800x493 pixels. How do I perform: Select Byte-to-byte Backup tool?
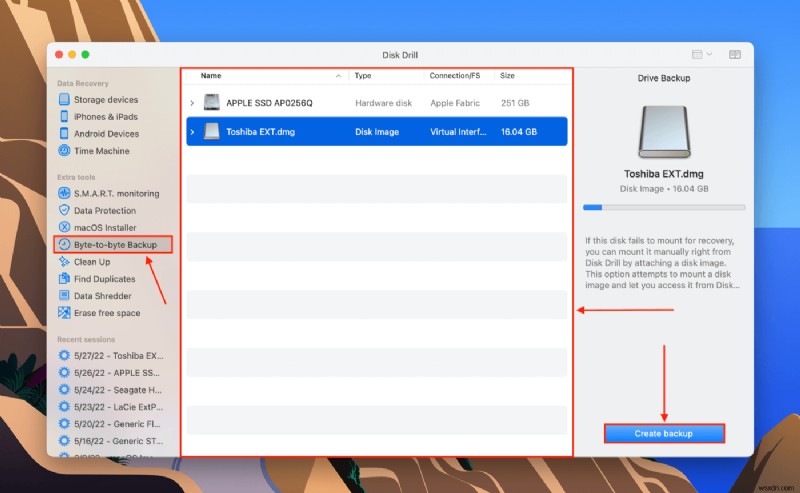pyautogui.click(x=113, y=244)
